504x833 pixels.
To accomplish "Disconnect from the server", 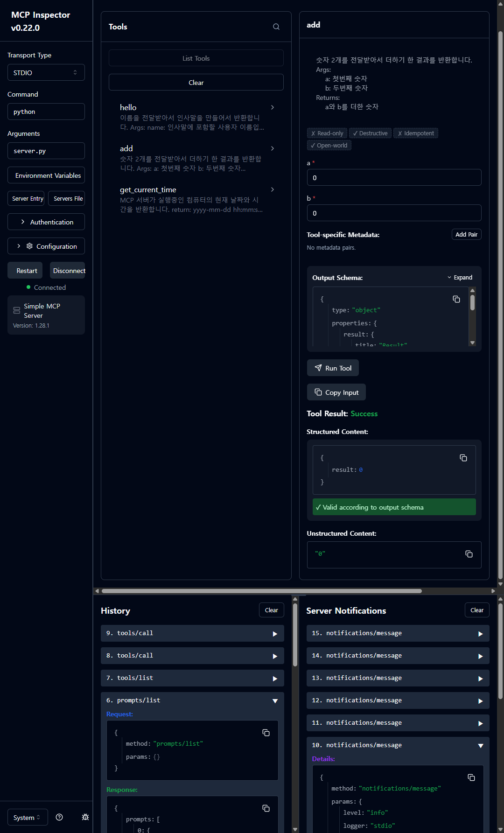I will tap(68, 270).
